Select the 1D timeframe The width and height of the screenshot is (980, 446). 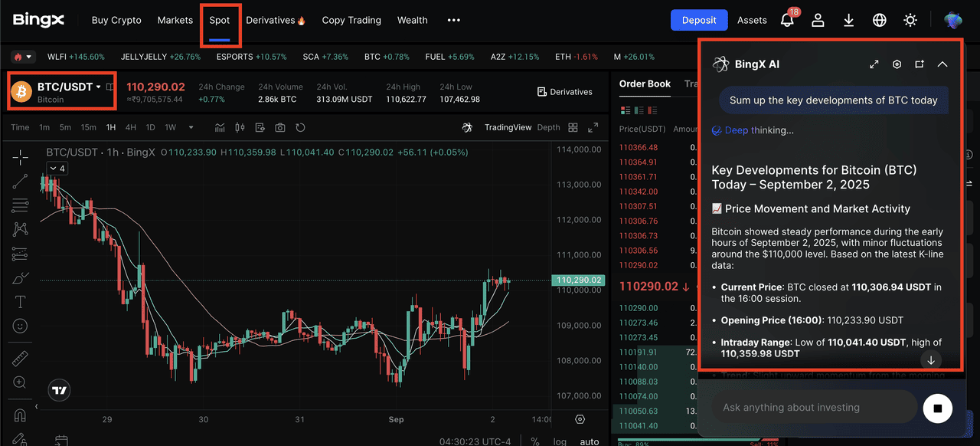coord(151,127)
